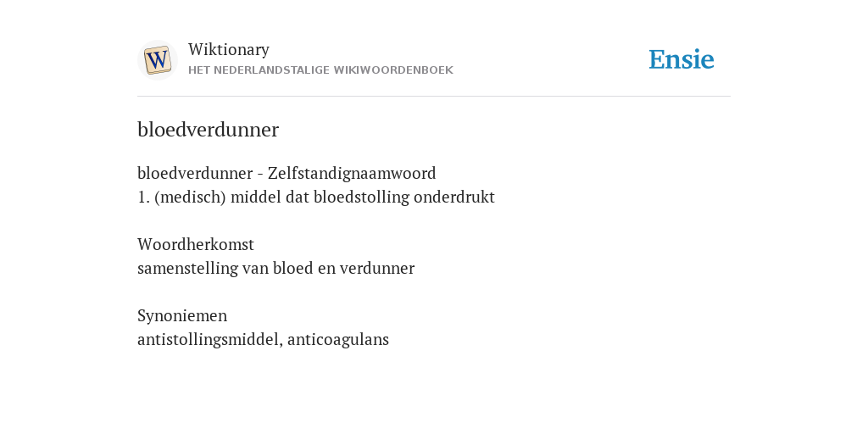Click the Woordherkomst section label
The image size is (868, 434).
coord(196,244)
